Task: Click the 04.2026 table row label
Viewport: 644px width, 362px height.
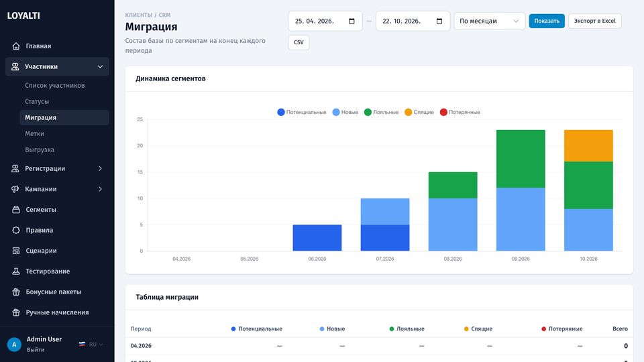Action: click(141, 346)
